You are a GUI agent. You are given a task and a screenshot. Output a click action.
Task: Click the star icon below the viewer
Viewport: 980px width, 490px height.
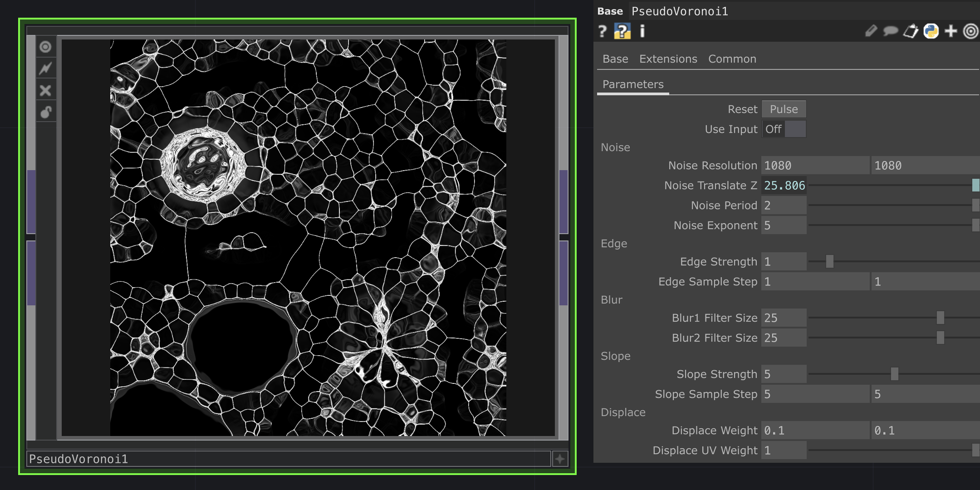(560, 459)
